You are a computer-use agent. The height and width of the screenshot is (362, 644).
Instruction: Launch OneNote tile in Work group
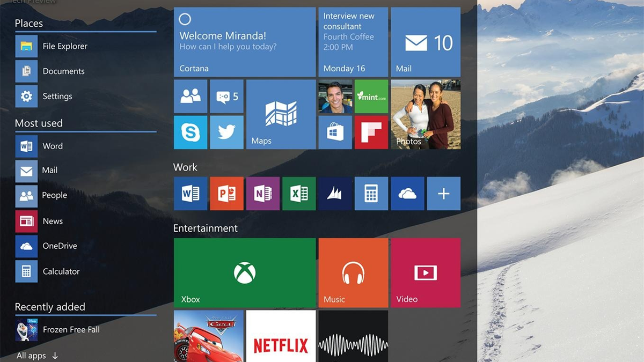click(x=263, y=194)
